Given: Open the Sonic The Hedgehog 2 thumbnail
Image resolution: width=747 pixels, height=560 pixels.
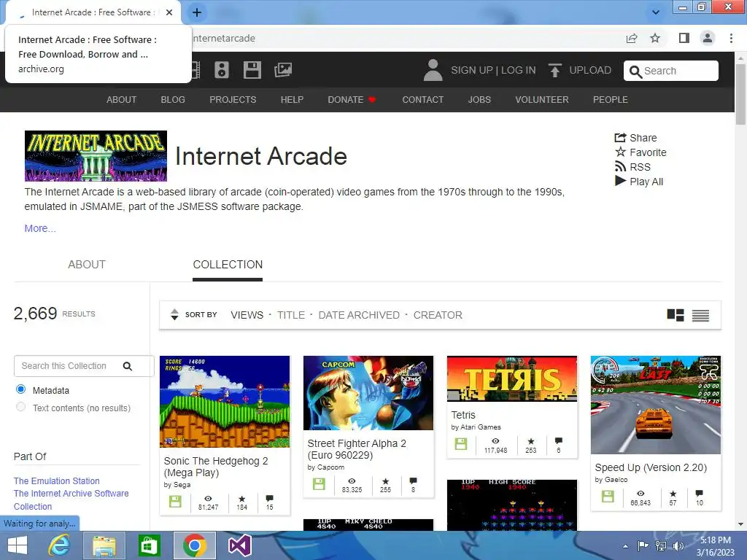Looking at the screenshot, I should point(225,402).
